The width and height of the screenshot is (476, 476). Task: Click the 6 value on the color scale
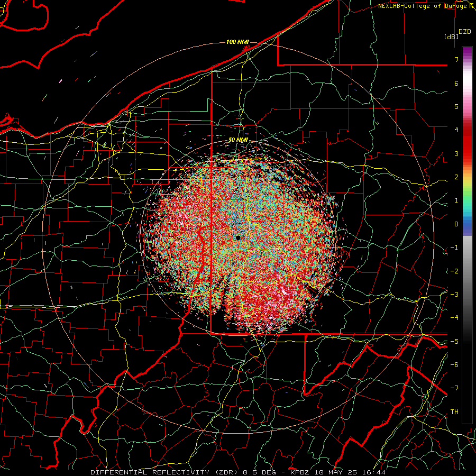(456, 83)
